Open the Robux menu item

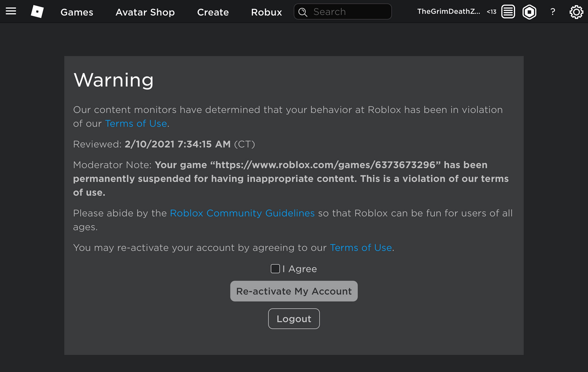point(266,12)
